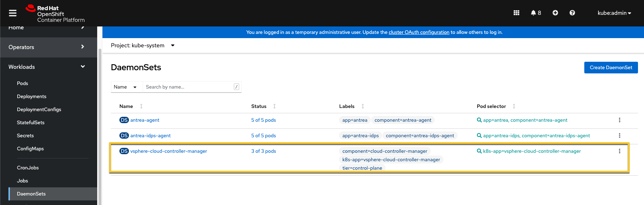The height and width of the screenshot is (205, 644).
Task: Open the antrea-idps-agent DaemonSet
Action: tap(150, 135)
